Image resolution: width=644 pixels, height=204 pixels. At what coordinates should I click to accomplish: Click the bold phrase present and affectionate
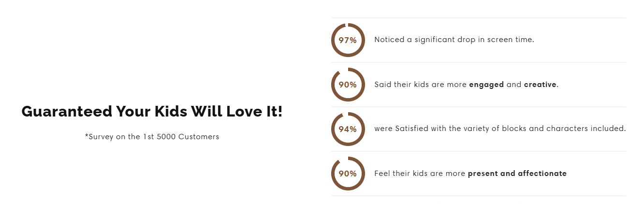click(x=517, y=174)
